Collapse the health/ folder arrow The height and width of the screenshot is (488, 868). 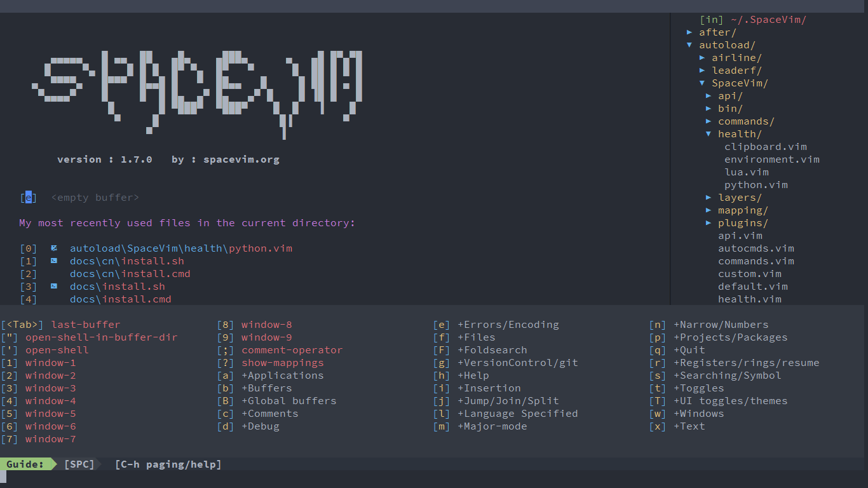coord(709,134)
